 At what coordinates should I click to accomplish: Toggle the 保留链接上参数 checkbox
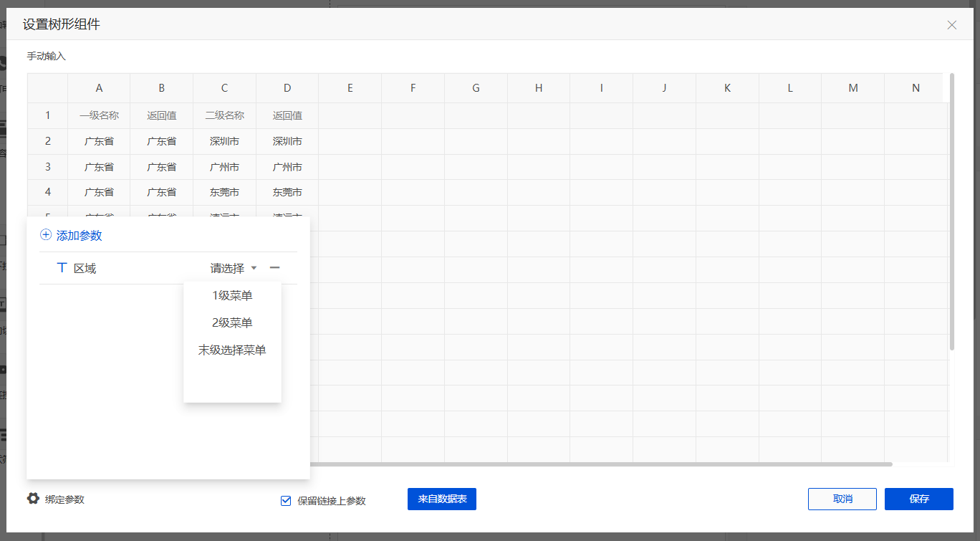point(286,501)
